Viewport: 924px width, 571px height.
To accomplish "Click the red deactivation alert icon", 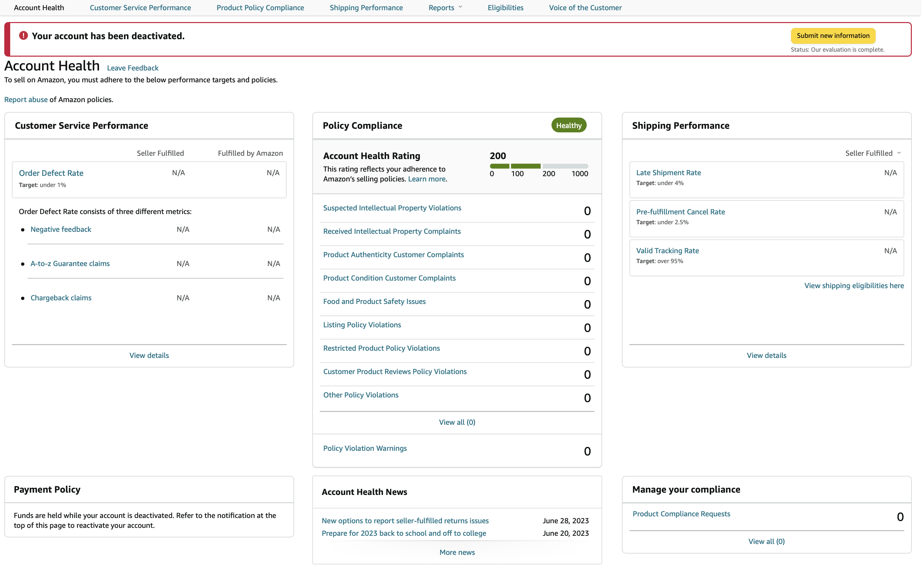I will (23, 36).
